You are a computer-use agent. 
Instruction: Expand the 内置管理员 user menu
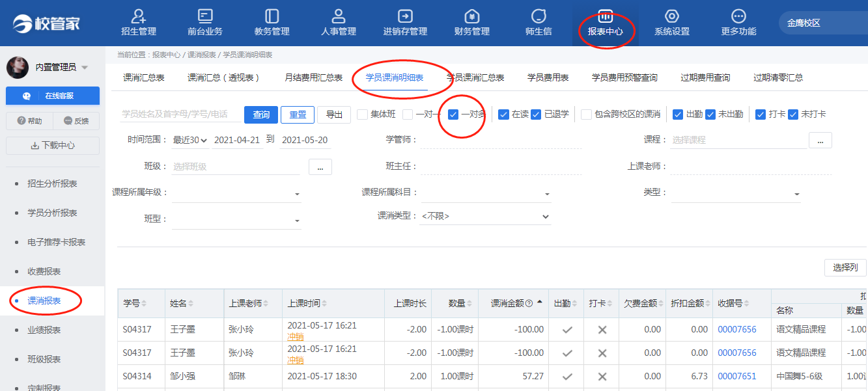85,68
